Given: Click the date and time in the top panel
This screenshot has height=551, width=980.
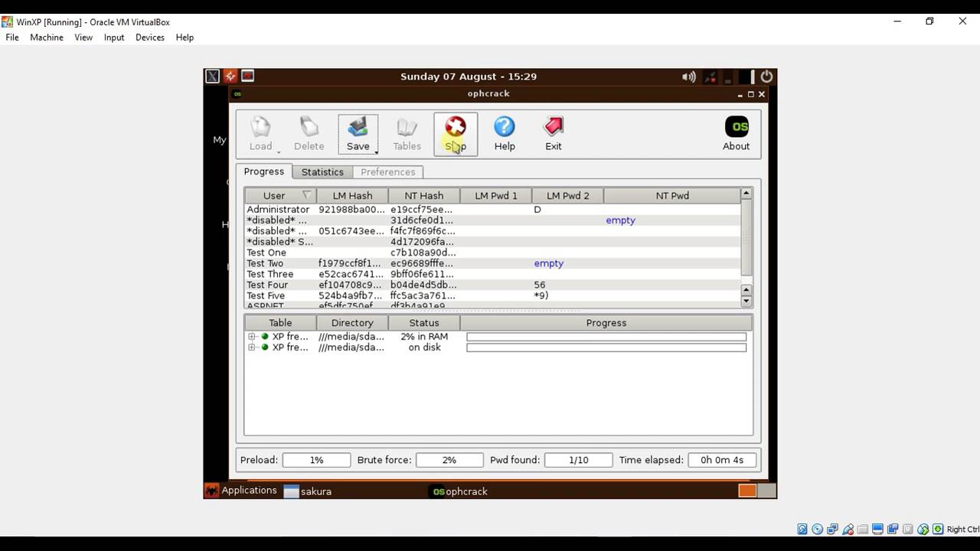Looking at the screenshot, I should point(469,77).
